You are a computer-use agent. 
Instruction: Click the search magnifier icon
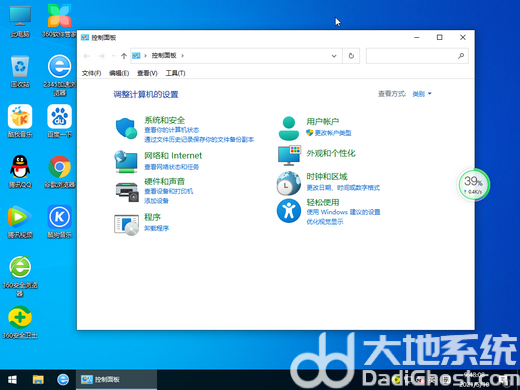[x=461, y=56]
